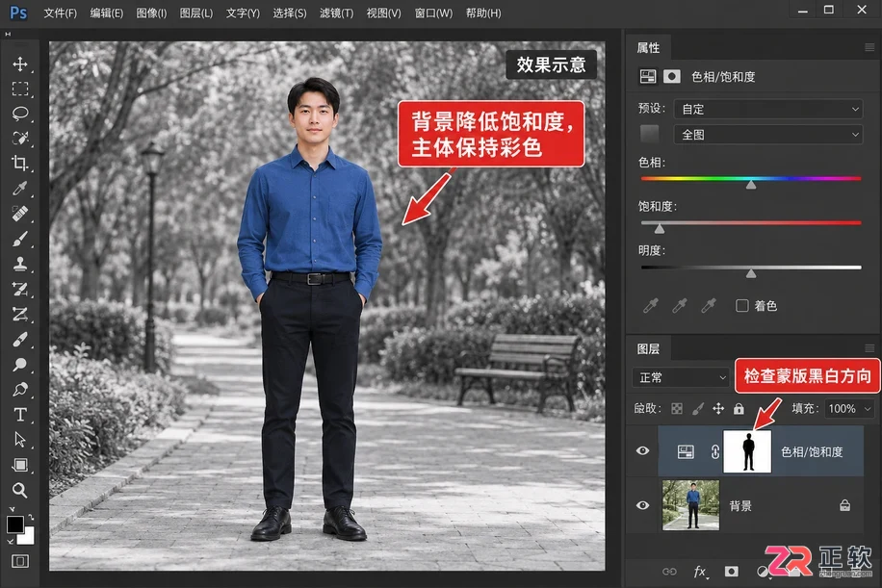
Task: Open the fx layer style menu
Action: pos(700,572)
